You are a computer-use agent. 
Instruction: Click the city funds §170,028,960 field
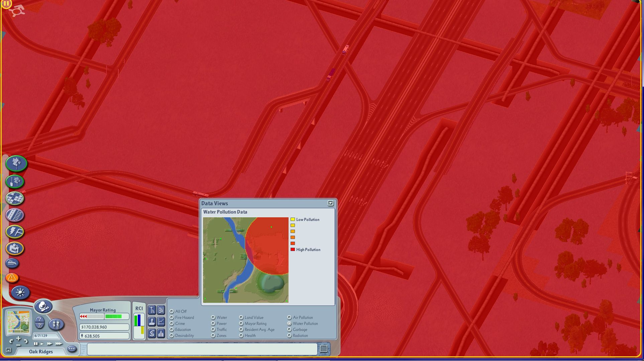(x=104, y=327)
